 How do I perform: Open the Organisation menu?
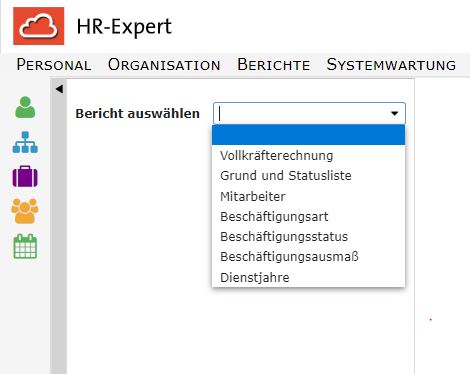pyautogui.click(x=164, y=65)
